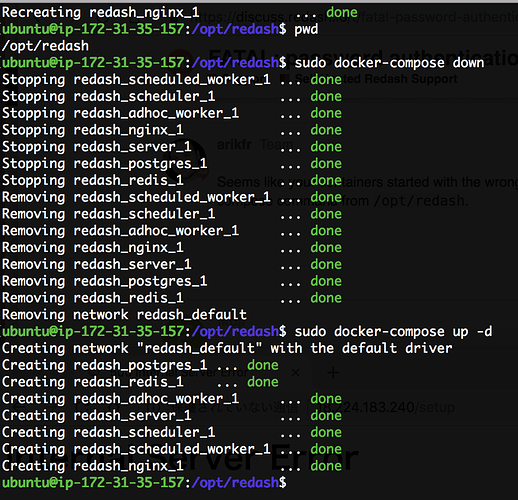Click the '/opt/redash' output line
The height and width of the screenshot is (500, 518).
(45, 46)
